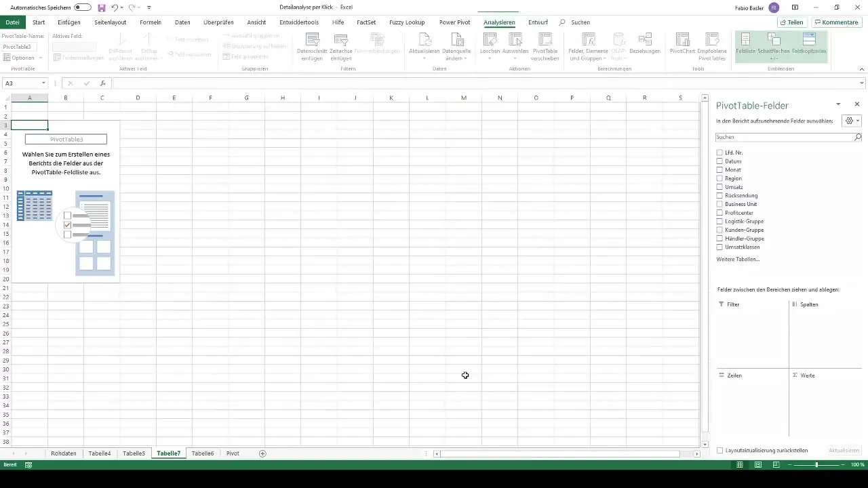Screen dimensions: 868x488
Task: Open quick access toolbar customize dropdown
Action: point(149,7)
